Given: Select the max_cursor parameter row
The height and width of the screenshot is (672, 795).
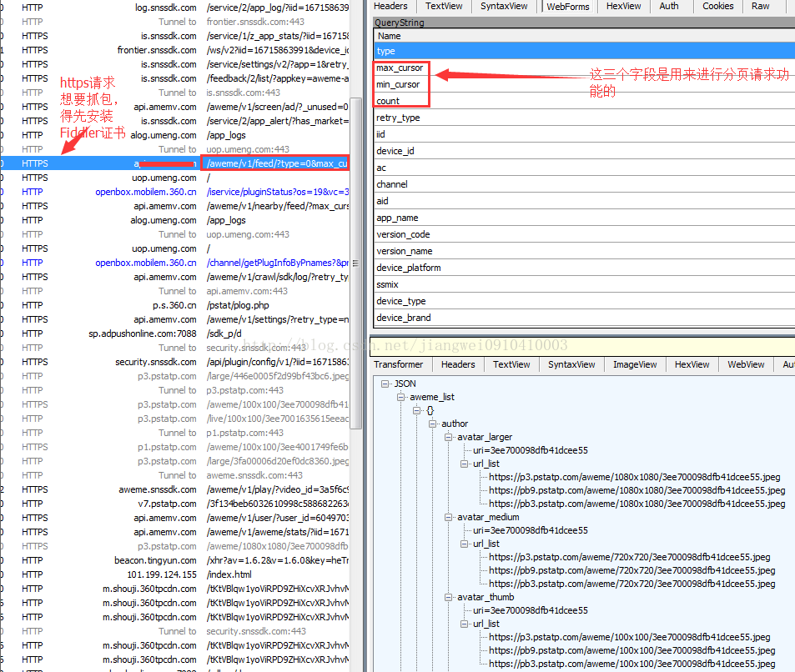Looking at the screenshot, I should 585,68.
